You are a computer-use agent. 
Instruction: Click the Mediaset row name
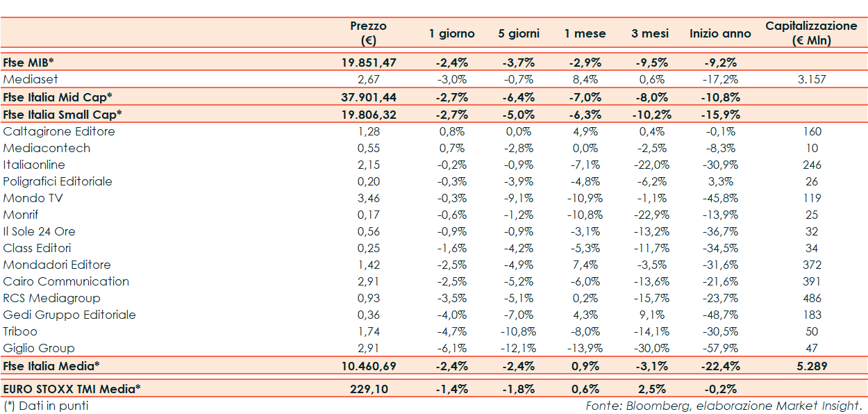point(31,79)
